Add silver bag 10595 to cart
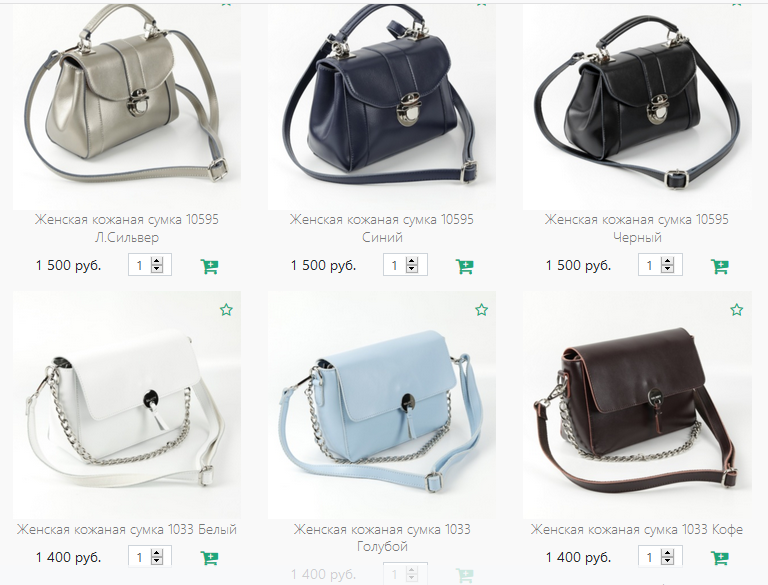Screen dimensions: 768x585 (210, 267)
